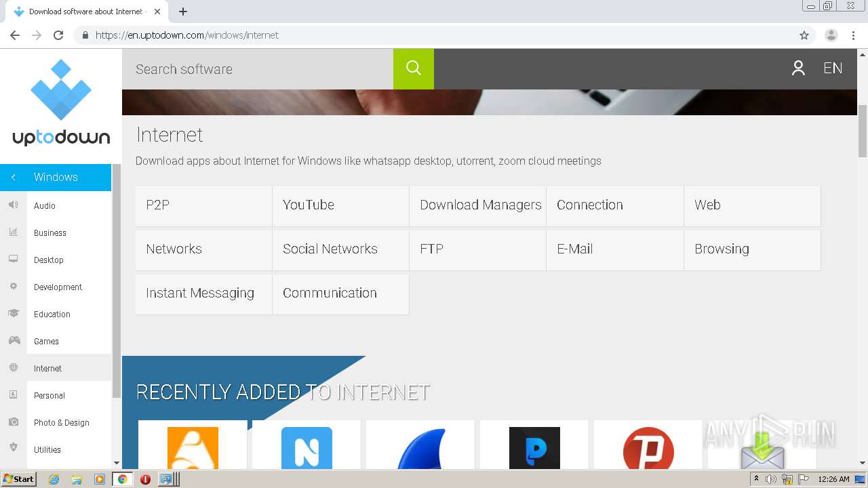Show hidden system tray icons
This screenshot has width=868, height=488.
756,479
